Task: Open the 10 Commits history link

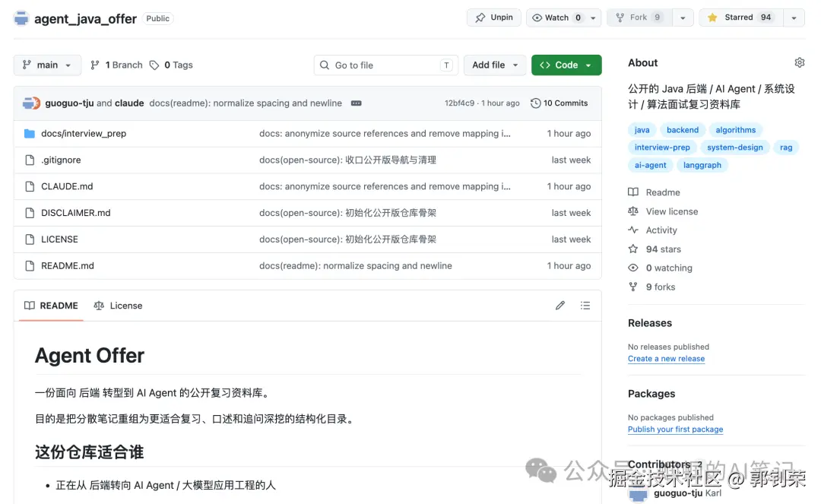Action: click(559, 103)
